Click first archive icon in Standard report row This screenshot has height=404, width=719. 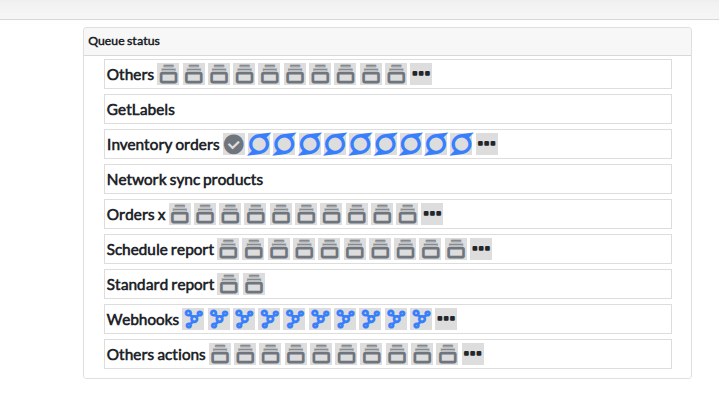[x=229, y=284]
